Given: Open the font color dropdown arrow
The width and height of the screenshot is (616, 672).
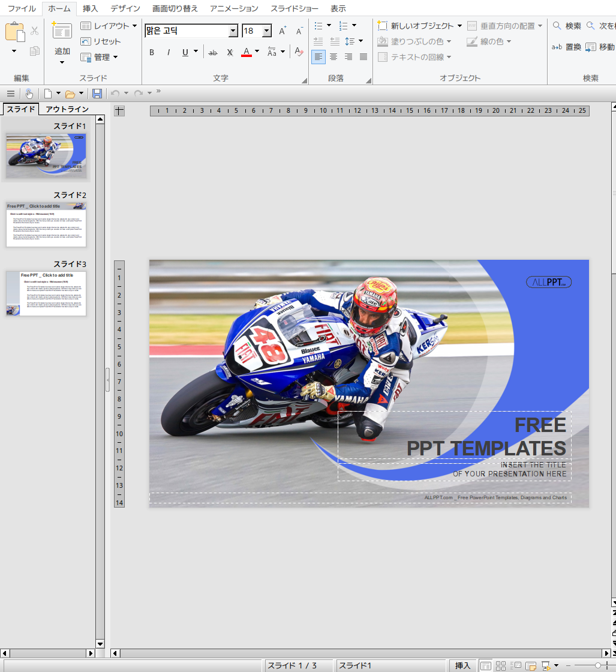Looking at the screenshot, I should [x=257, y=52].
